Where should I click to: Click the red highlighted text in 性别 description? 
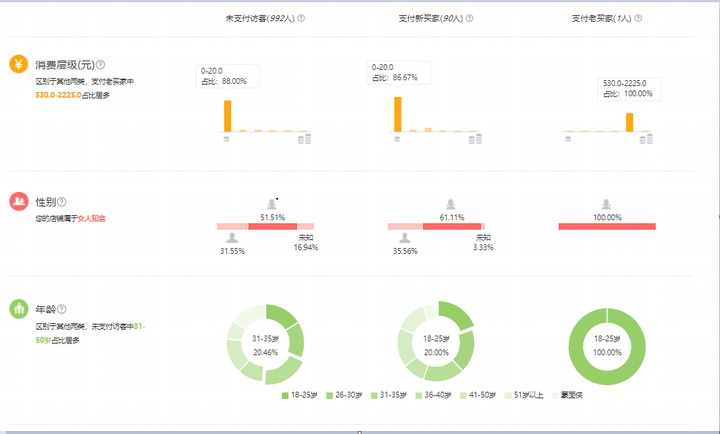click(91, 219)
